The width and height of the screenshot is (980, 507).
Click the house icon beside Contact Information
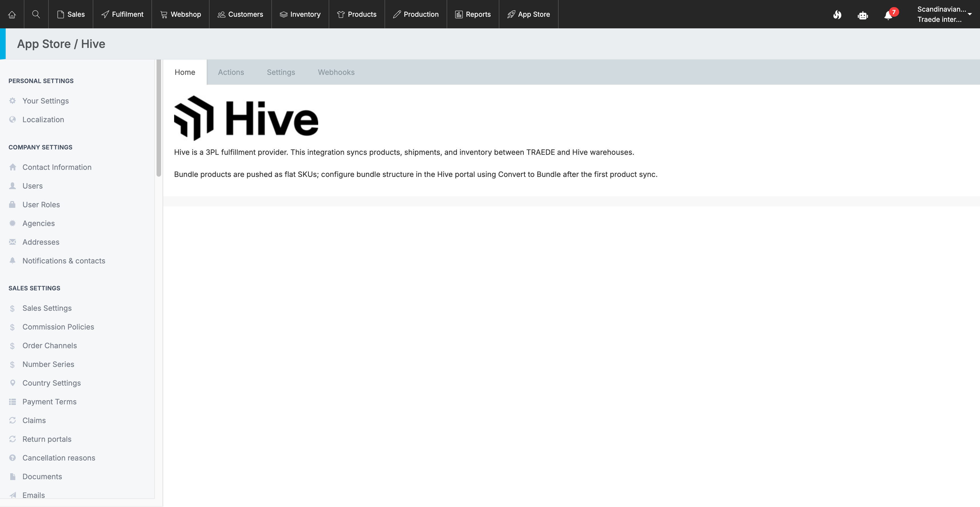pyautogui.click(x=12, y=167)
